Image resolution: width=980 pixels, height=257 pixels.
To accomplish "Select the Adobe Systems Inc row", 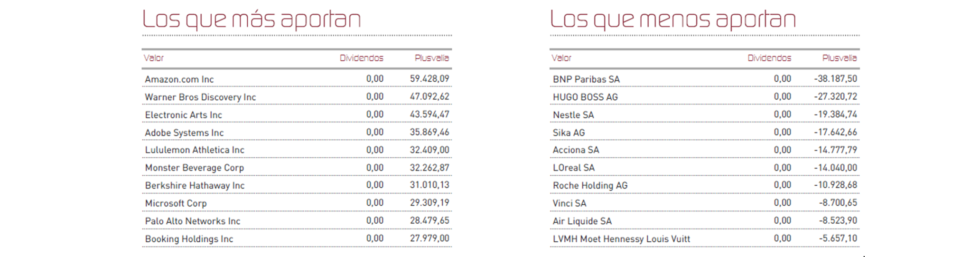I will (x=184, y=133).
